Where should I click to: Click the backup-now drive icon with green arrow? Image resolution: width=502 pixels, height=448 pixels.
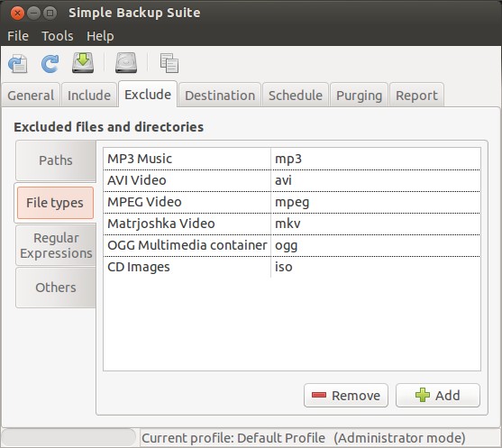coord(83,63)
